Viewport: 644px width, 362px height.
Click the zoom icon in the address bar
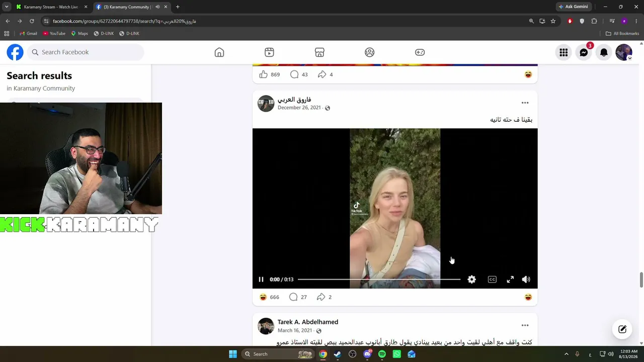pos(531,21)
